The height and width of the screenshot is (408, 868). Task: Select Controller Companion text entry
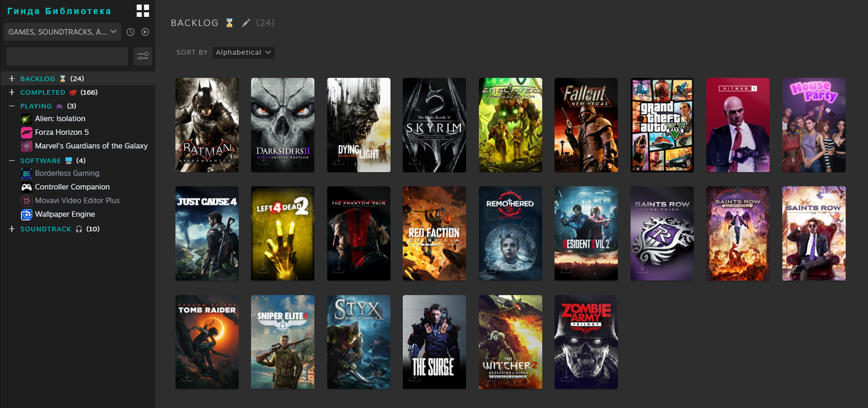click(73, 187)
